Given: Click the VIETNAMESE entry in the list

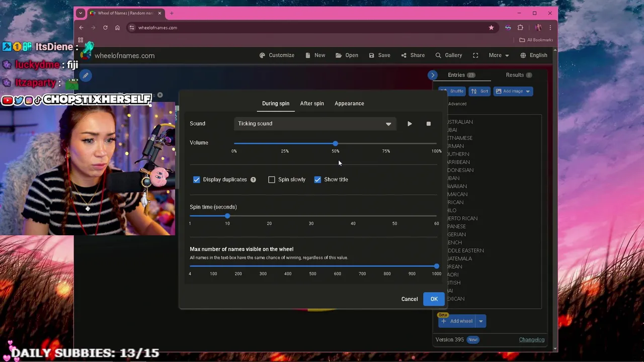Looking at the screenshot, I should click(x=459, y=138).
